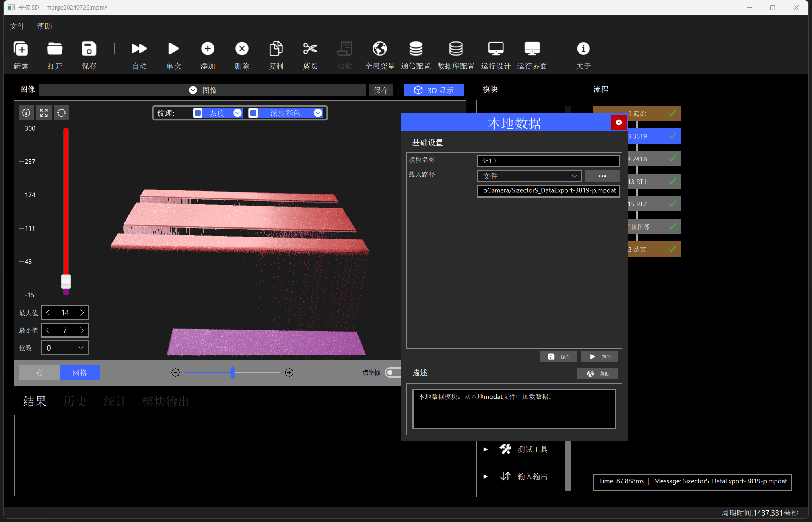Switch to the 历史 tab
The height and width of the screenshot is (522, 812).
click(75, 401)
